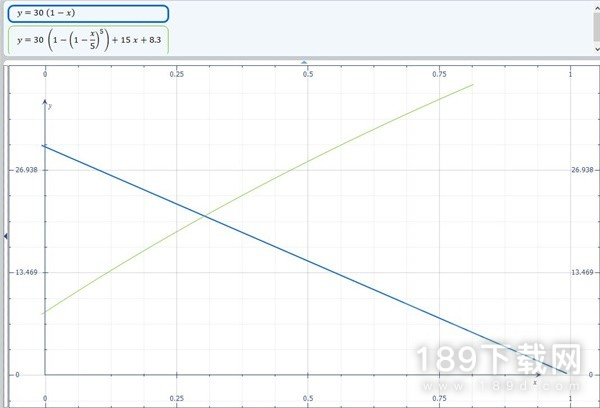Click the 0.75 mark on top ruler
600x408 pixels.
438,73
